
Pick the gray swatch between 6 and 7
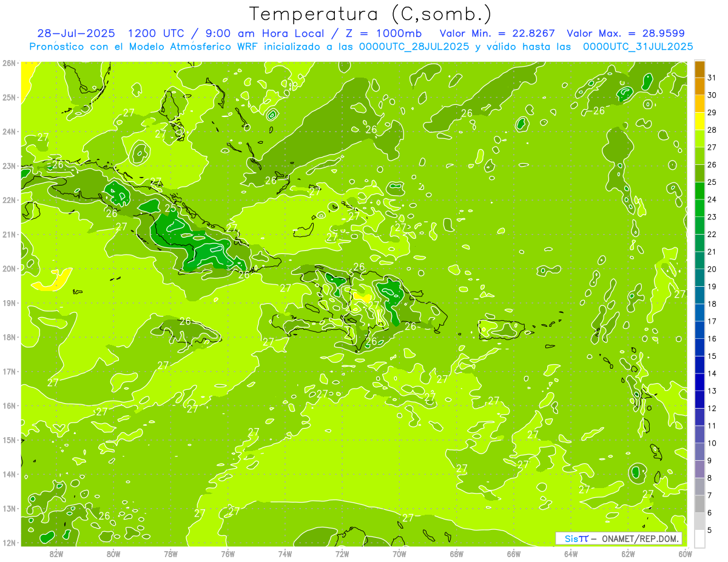699,504
